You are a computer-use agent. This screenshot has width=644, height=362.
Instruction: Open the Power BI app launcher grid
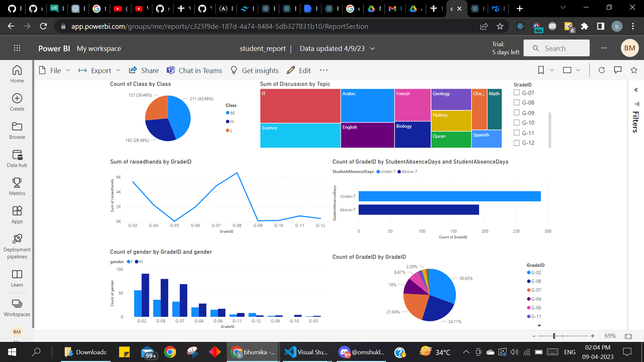coord(17,48)
